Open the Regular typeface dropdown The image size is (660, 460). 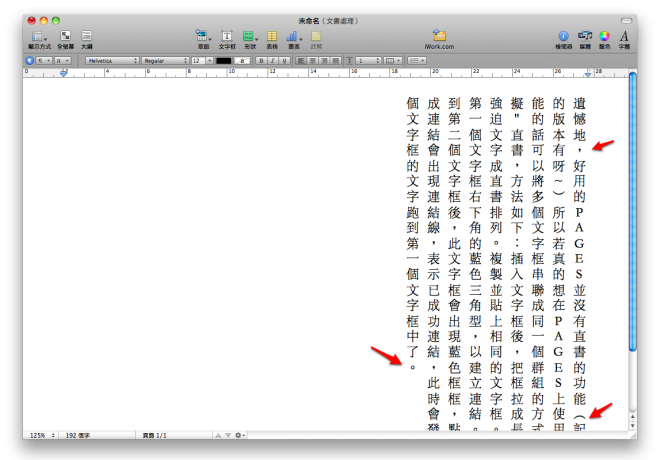click(165, 61)
